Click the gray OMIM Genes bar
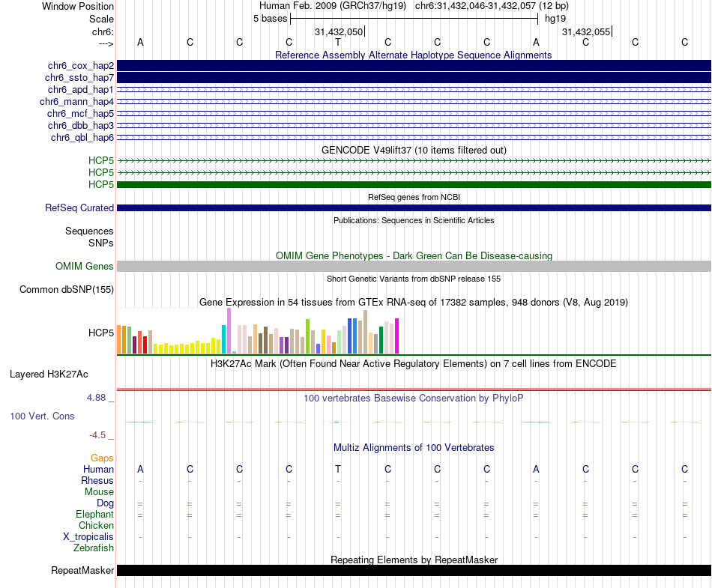The image size is (712, 588). 414,267
